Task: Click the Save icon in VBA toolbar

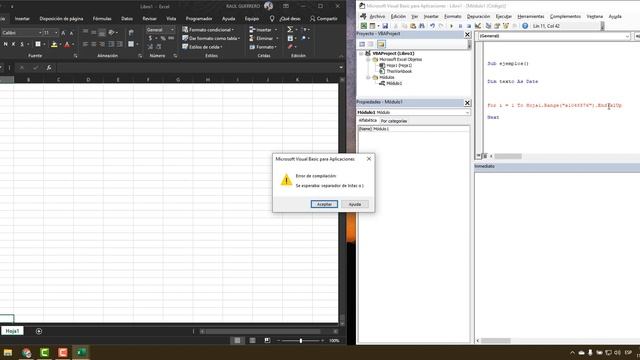Action: [385, 26]
